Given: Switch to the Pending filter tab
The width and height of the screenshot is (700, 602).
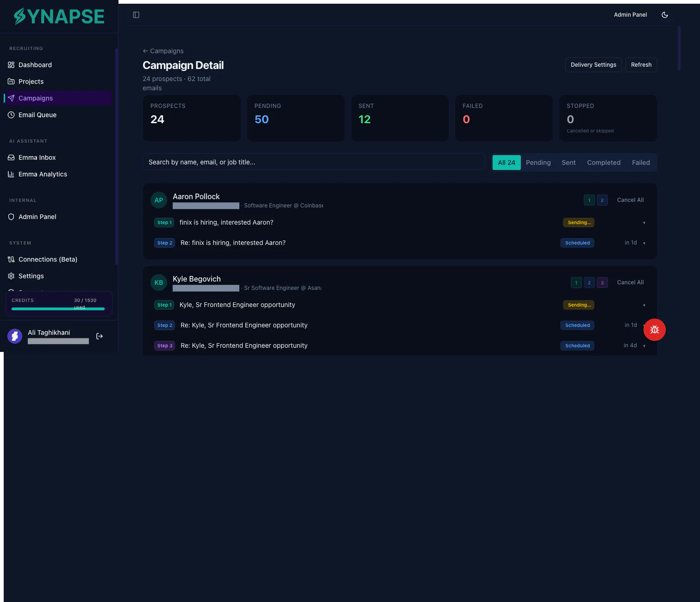Looking at the screenshot, I should 538,163.
